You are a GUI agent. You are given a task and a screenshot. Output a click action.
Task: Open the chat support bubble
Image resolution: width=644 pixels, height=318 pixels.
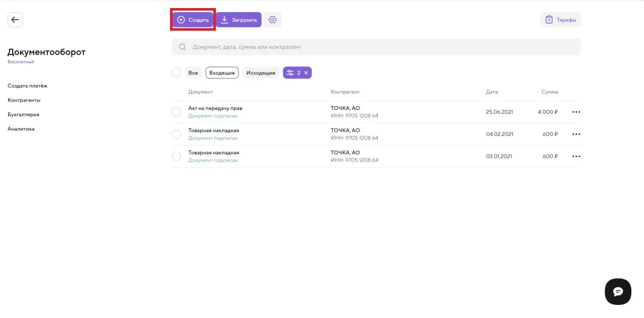[x=618, y=291]
